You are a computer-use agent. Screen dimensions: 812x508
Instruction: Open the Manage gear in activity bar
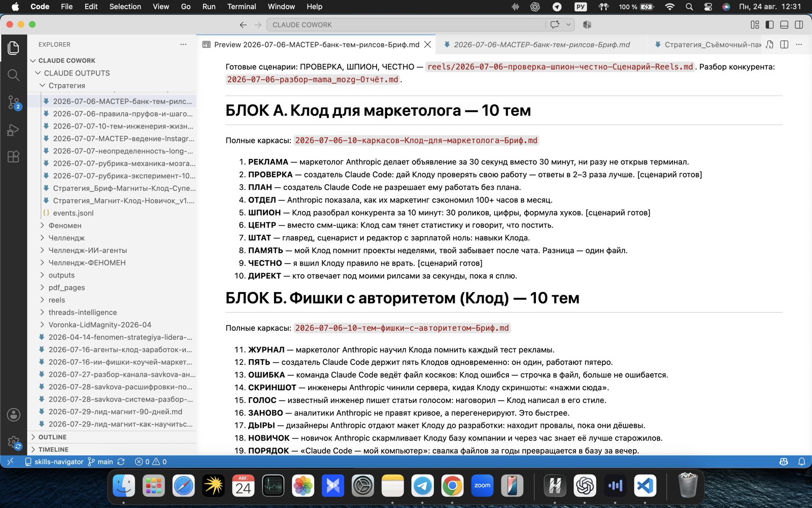[x=14, y=442]
